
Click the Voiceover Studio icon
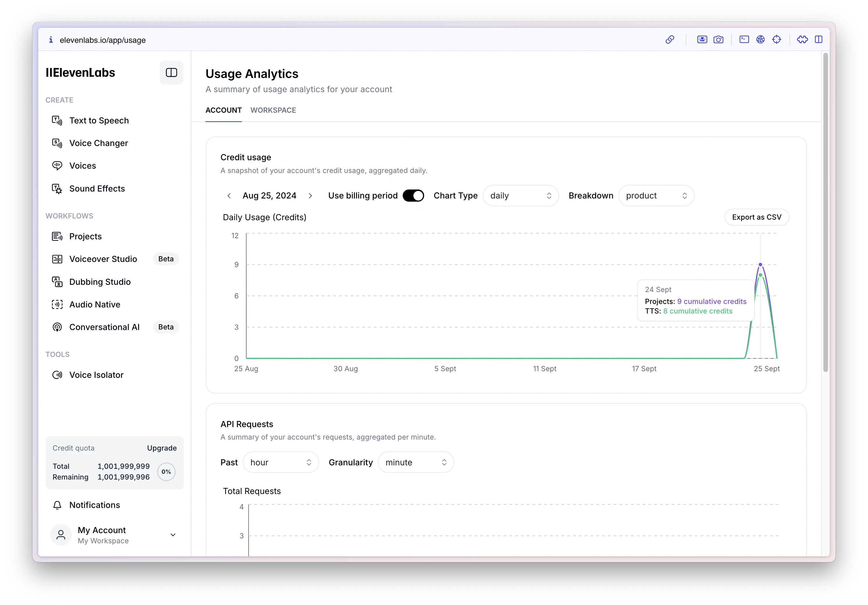tap(57, 259)
